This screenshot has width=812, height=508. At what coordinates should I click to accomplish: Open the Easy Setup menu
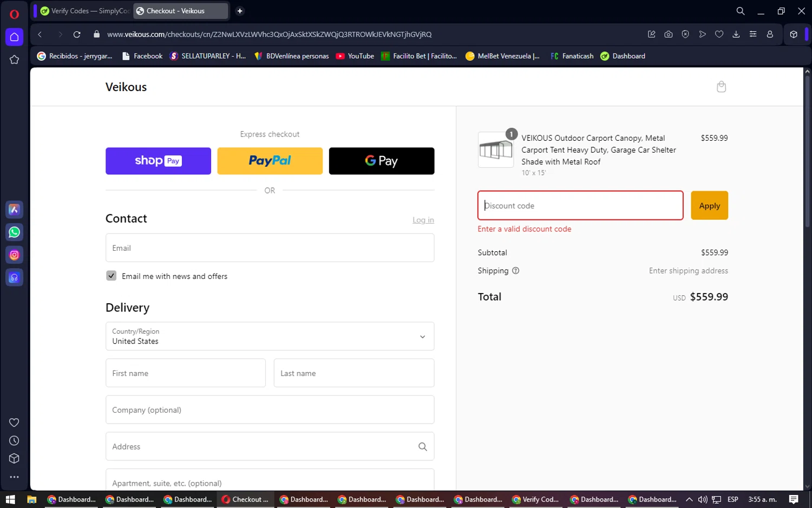(x=753, y=34)
